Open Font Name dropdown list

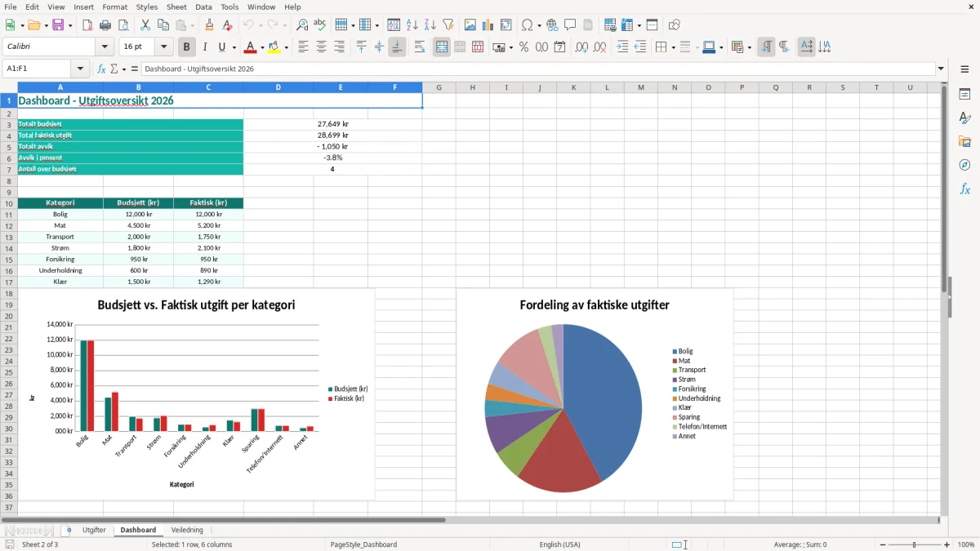[104, 47]
